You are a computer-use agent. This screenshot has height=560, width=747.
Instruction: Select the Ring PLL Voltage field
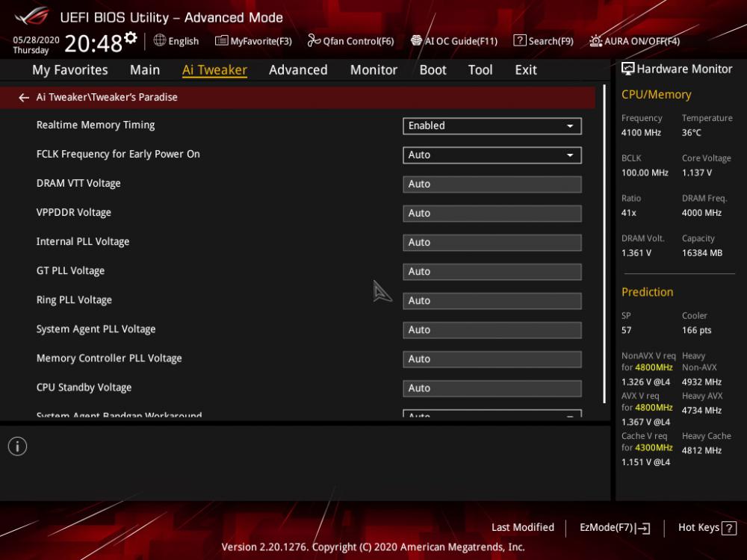point(492,301)
